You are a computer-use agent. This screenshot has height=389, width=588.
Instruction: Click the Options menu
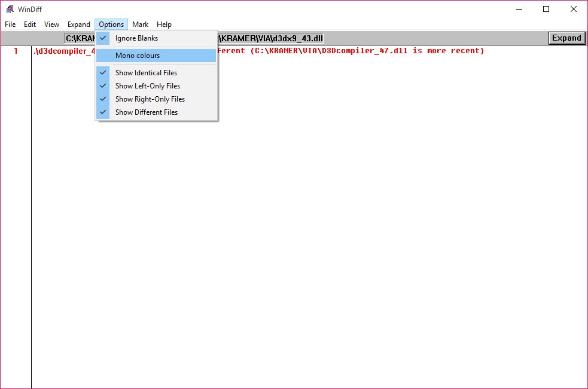coord(111,24)
